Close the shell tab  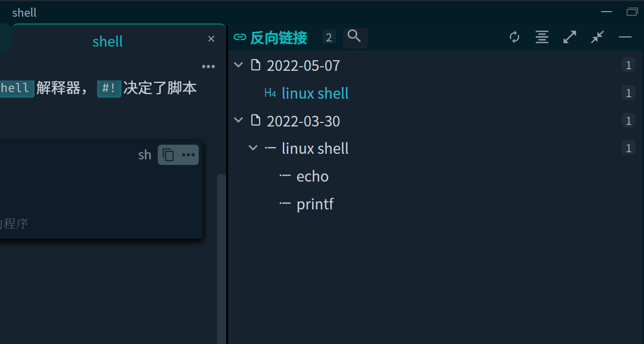(x=211, y=39)
